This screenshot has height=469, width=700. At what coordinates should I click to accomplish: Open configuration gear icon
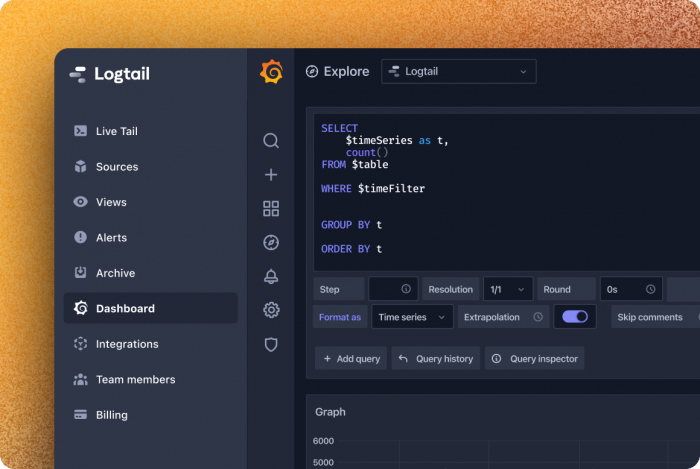click(271, 310)
